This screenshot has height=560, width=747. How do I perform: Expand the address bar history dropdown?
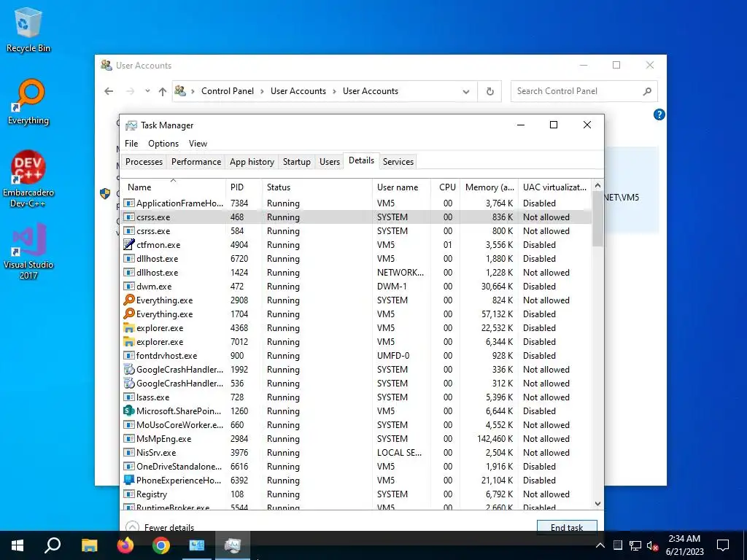(466, 91)
